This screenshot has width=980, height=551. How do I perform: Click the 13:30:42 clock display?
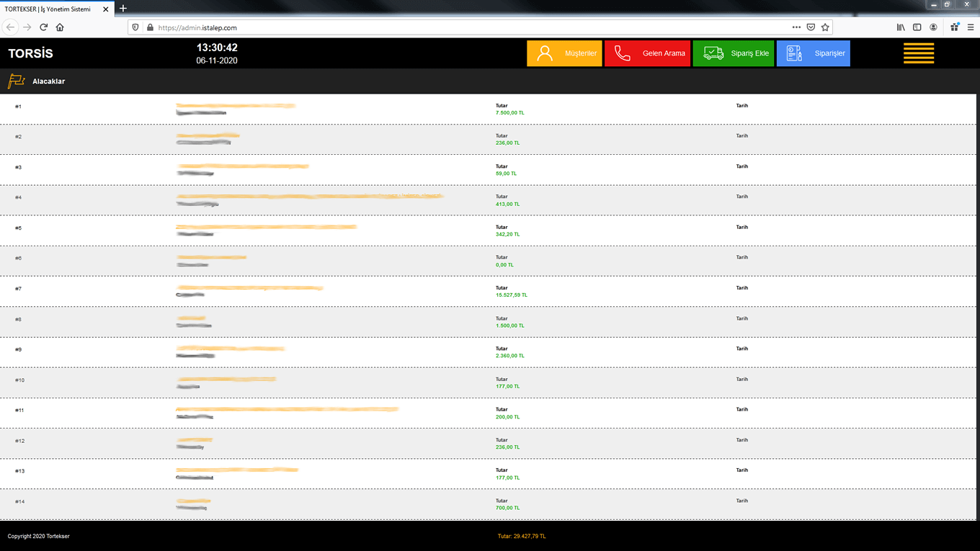[x=217, y=48]
